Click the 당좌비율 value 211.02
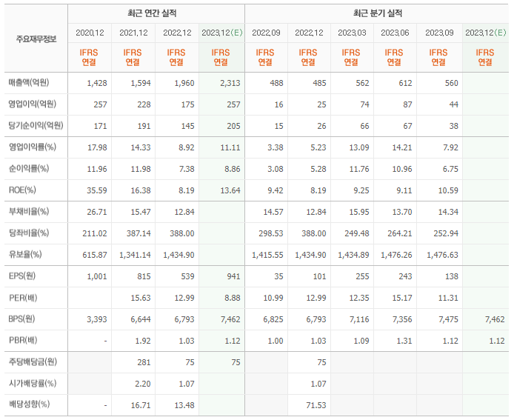 tap(94, 233)
